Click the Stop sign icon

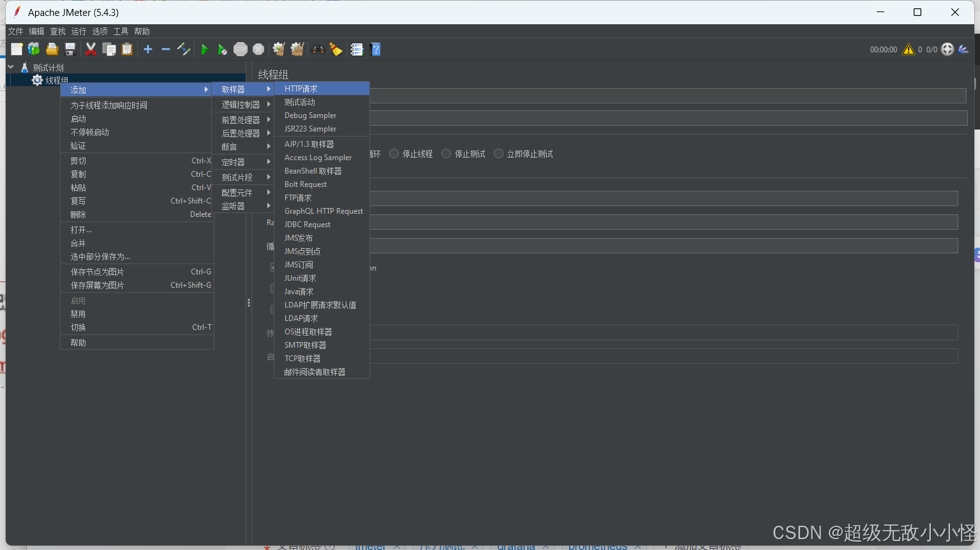pos(241,49)
